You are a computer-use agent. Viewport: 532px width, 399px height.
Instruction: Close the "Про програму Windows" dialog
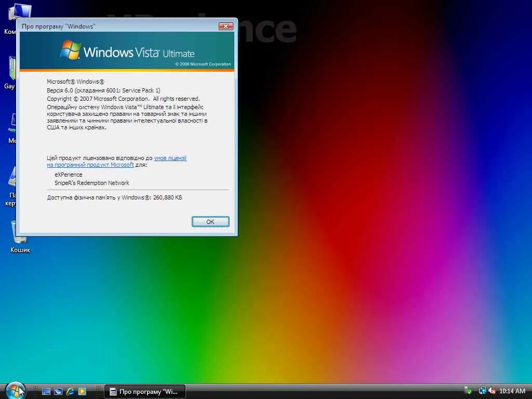click(x=225, y=26)
